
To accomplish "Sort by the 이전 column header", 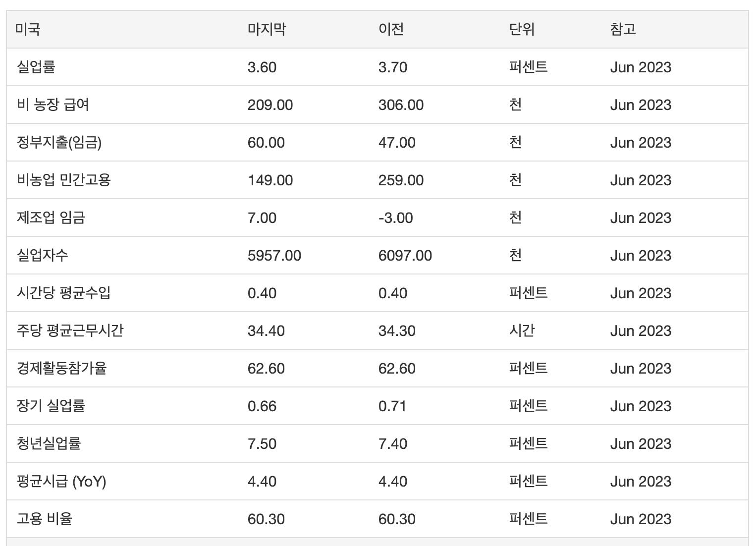I will (x=391, y=29).
